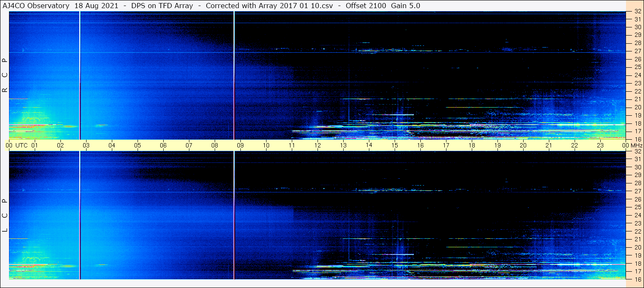The image size is (644, 288).
Task: Click the "R C P" polarization label
Action: (x=5, y=75)
